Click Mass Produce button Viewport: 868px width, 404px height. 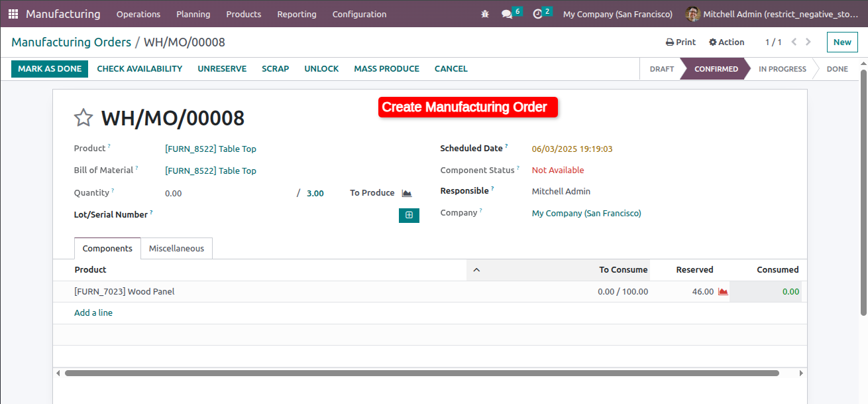(x=386, y=69)
